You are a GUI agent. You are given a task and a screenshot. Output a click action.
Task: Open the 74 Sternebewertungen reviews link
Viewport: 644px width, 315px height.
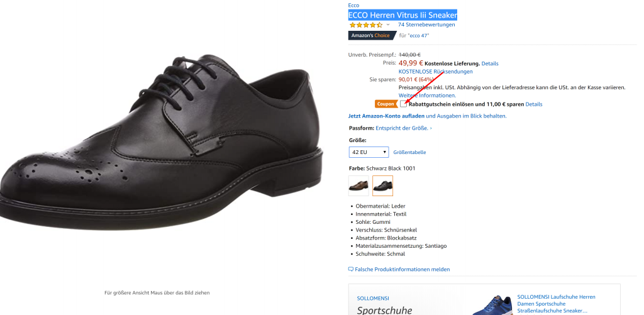pyautogui.click(x=426, y=25)
